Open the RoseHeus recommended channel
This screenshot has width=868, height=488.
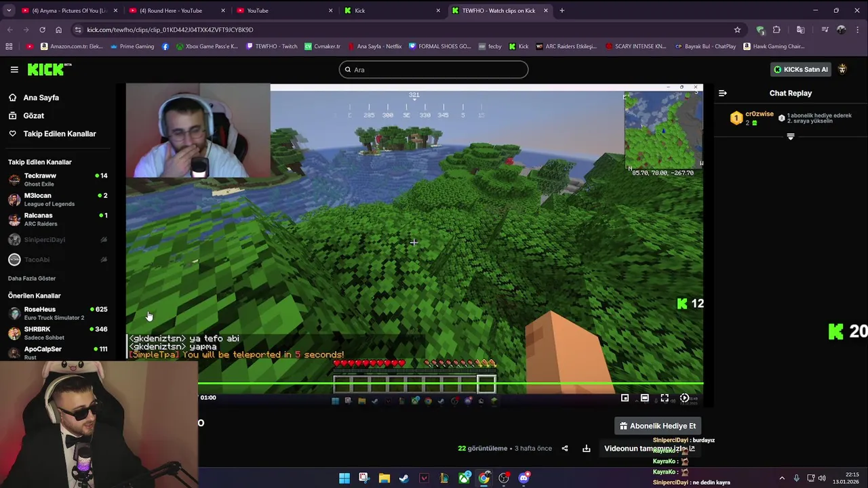(x=58, y=313)
